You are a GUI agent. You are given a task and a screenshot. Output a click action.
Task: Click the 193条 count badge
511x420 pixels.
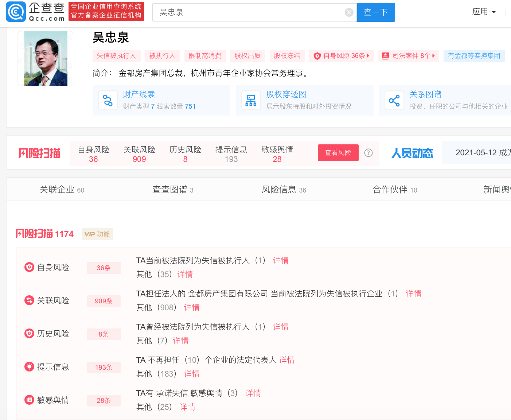click(104, 367)
